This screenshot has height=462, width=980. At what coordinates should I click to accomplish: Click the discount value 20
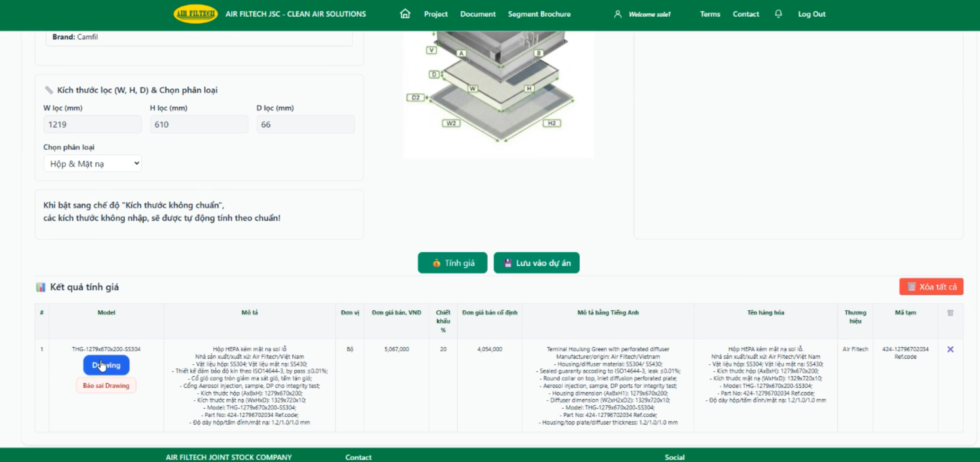[443, 349]
